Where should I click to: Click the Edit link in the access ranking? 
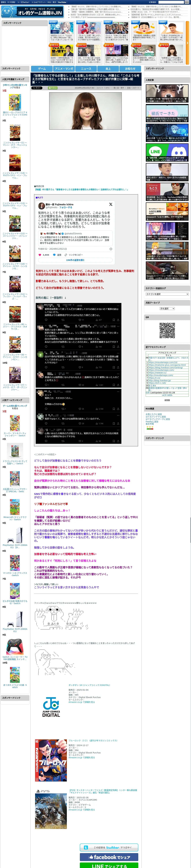(x=148, y=393)
